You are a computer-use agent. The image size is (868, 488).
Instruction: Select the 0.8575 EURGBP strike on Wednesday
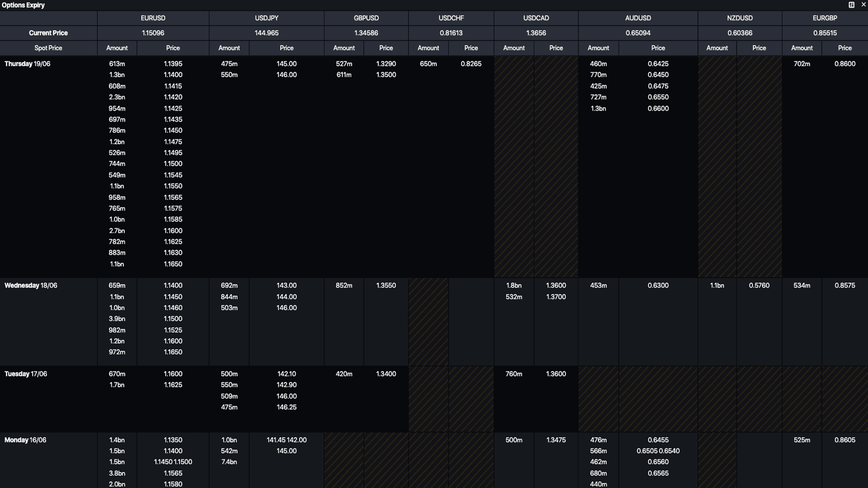pos(845,285)
